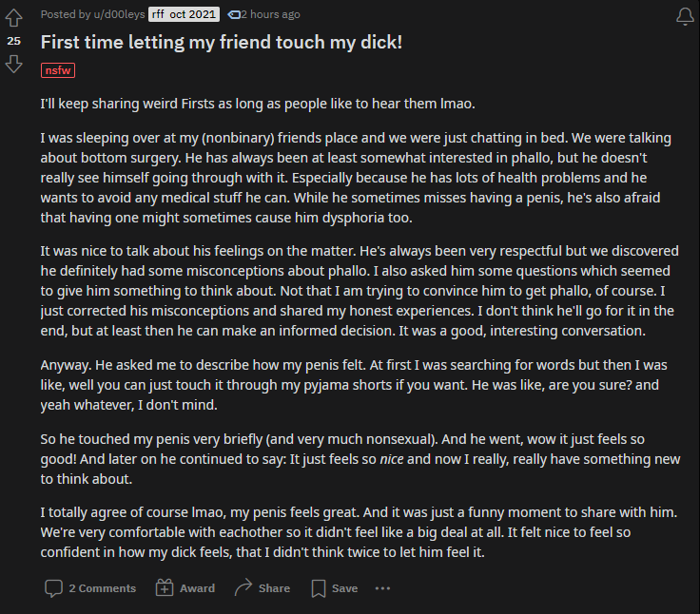This screenshot has width=700, height=614.
Task: Open user u/d00leys profile link
Action: coord(114,14)
